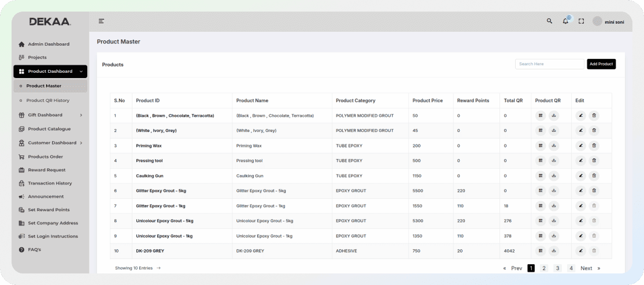The image size is (644, 285).
Task: View QR code for Caulking Gun
Action: (541, 176)
